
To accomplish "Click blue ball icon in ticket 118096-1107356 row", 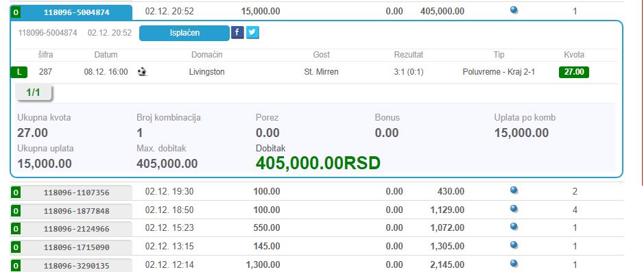I will tap(514, 190).
